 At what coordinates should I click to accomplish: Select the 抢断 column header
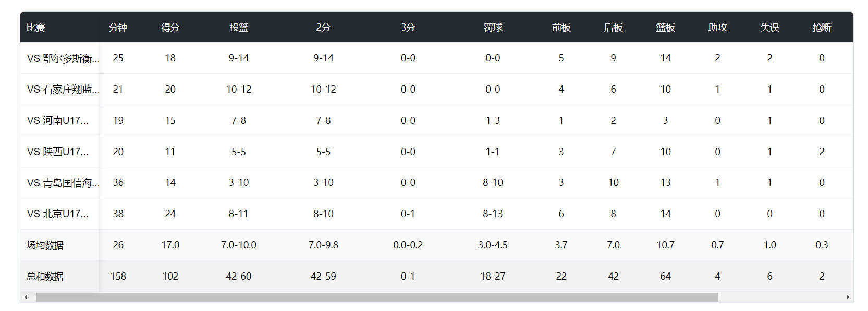pyautogui.click(x=822, y=28)
